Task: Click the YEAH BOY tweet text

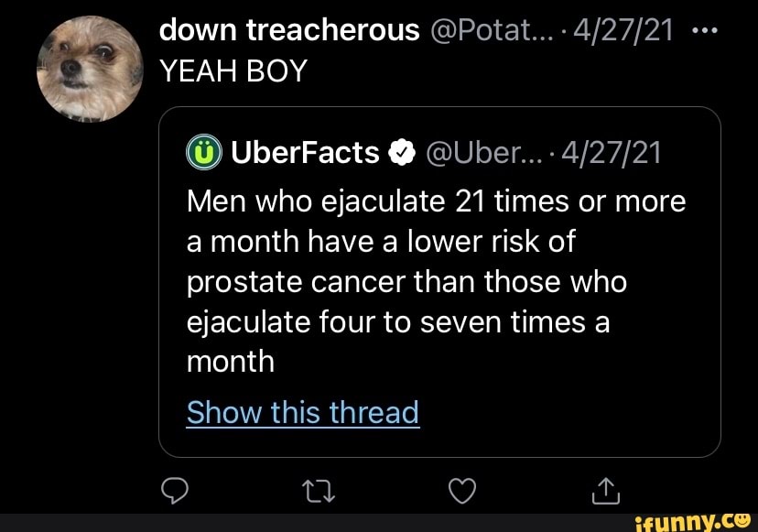Action: pos(233,71)
